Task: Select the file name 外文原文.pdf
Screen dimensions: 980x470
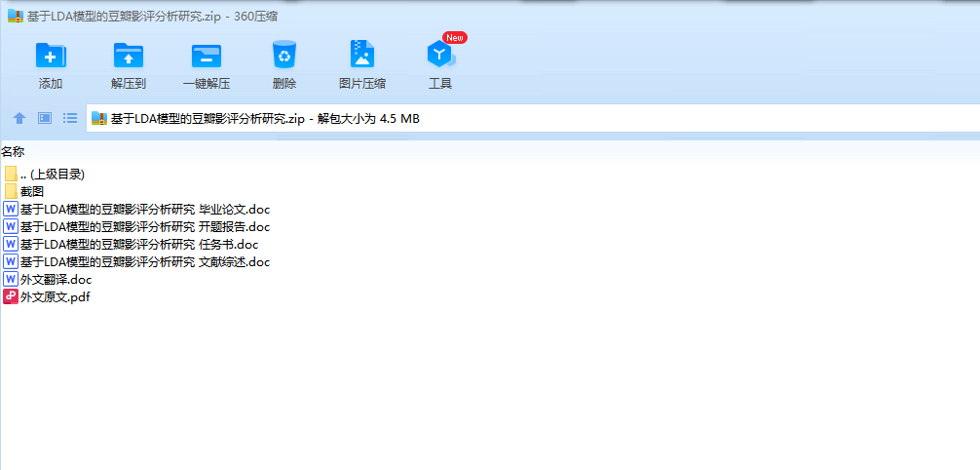Action: coord(55,296)
